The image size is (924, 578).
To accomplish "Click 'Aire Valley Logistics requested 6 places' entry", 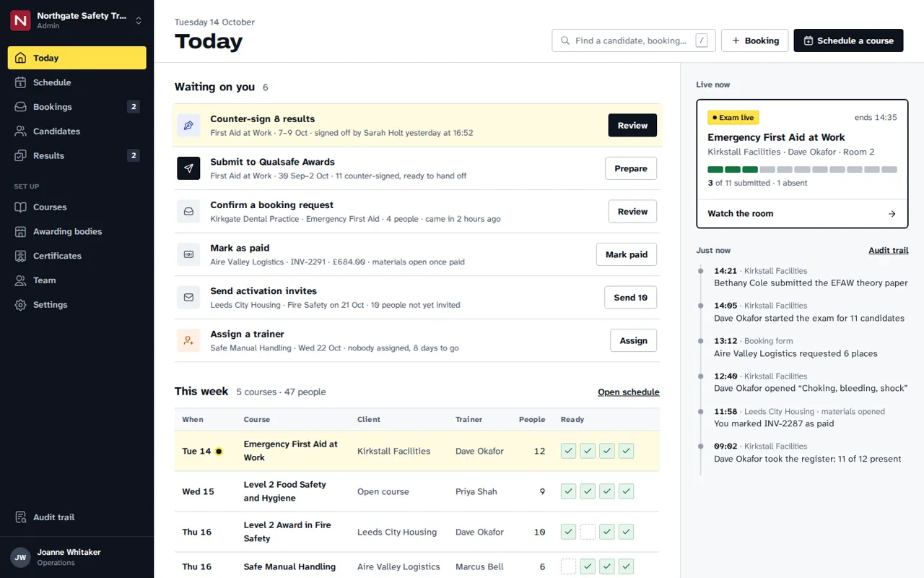I will coord(796,353).
